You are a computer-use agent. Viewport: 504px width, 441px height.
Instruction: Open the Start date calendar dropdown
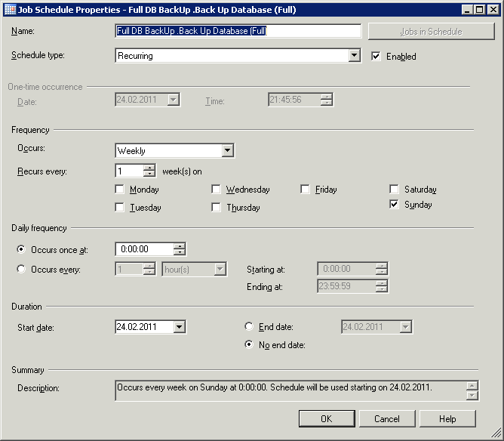[x=180, y=327]
